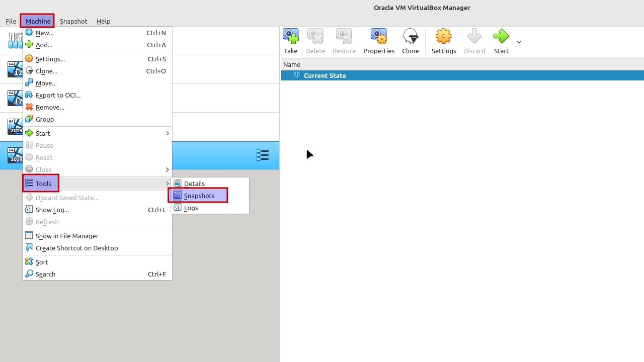Click Show in File Manager icon

[29, 236]
